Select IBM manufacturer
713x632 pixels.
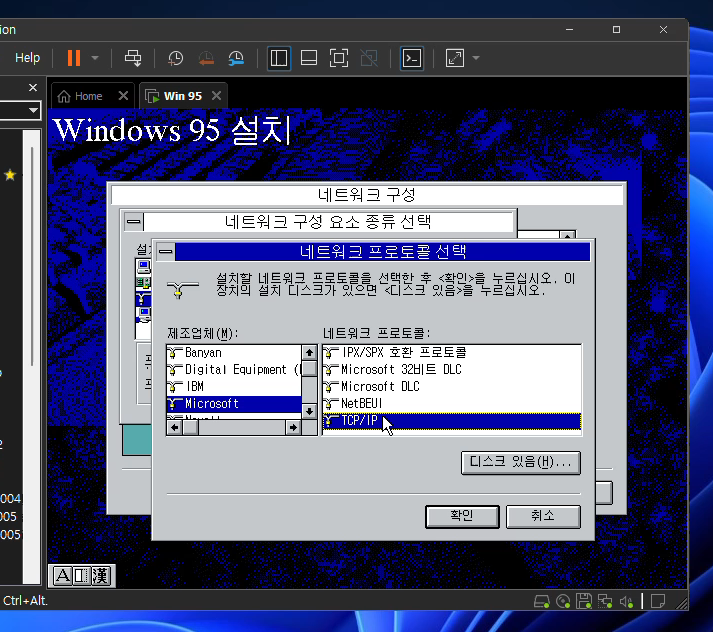pyautogui.click(x=234, y=386)
